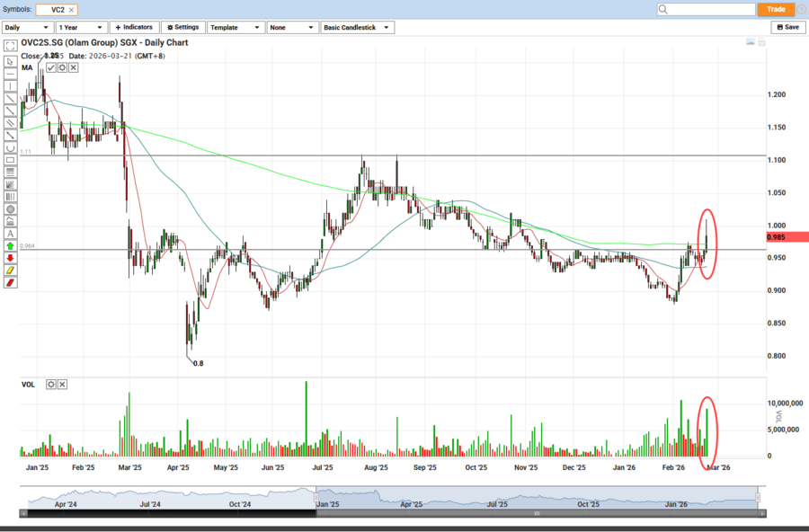Open the Indicators menu
The width and height of the screenshot is (809, 532).
point(134,28)
